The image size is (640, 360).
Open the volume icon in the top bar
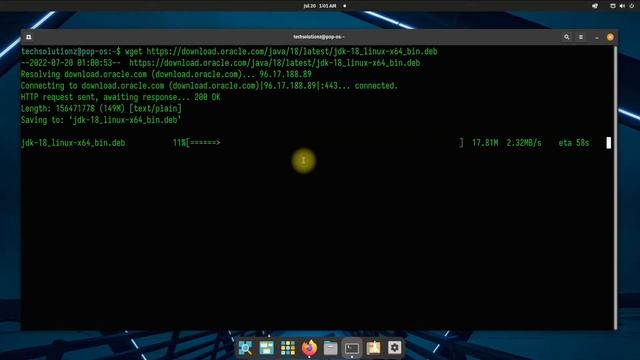click(622, 6)
